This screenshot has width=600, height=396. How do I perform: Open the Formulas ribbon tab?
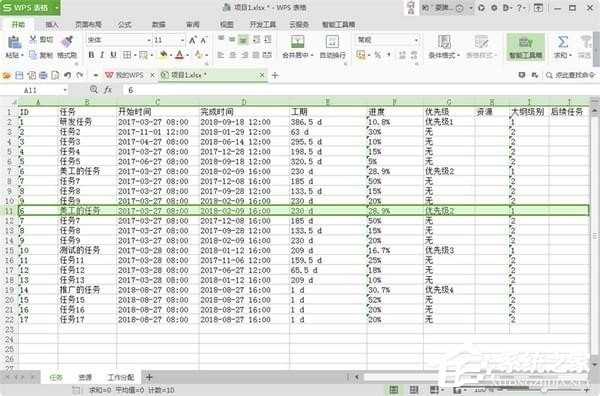pos(124,25)
